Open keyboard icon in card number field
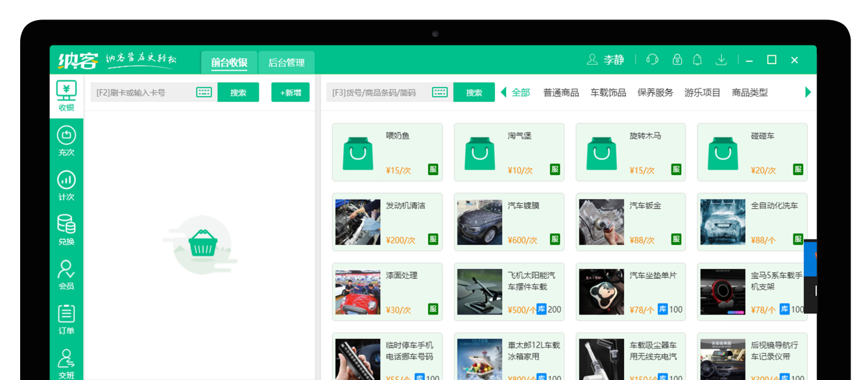Viewport: 868px width, 380px height. tap(204, 93)
